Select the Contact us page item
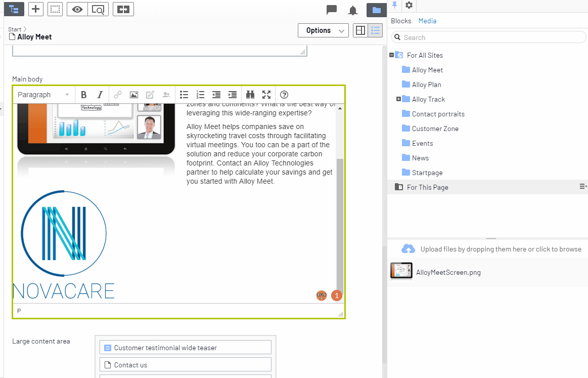 pyautogui.click(x=185, y=365)
